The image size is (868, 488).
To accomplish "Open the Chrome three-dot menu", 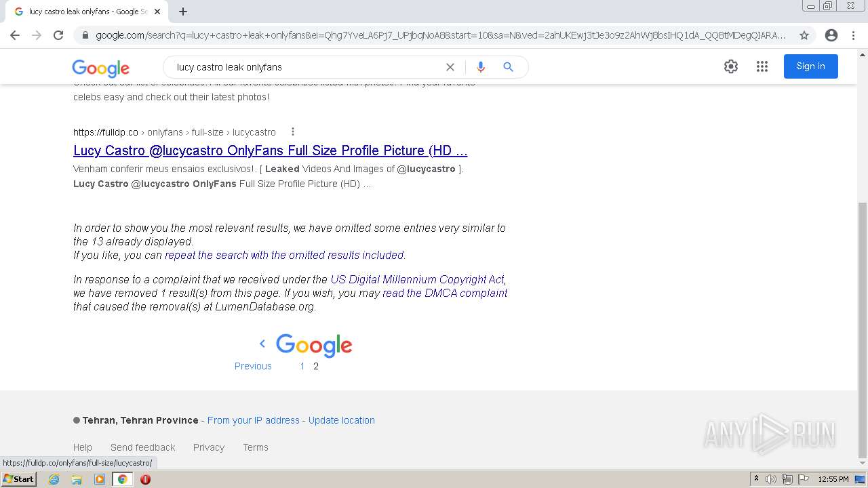I will [852, 35].
